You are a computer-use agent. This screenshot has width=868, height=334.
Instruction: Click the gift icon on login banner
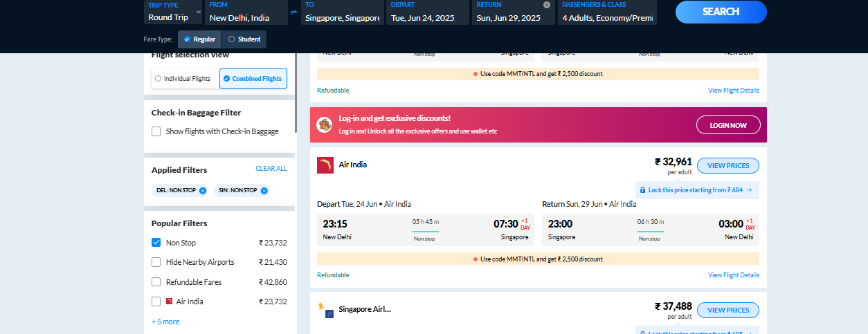pos(325,124)
